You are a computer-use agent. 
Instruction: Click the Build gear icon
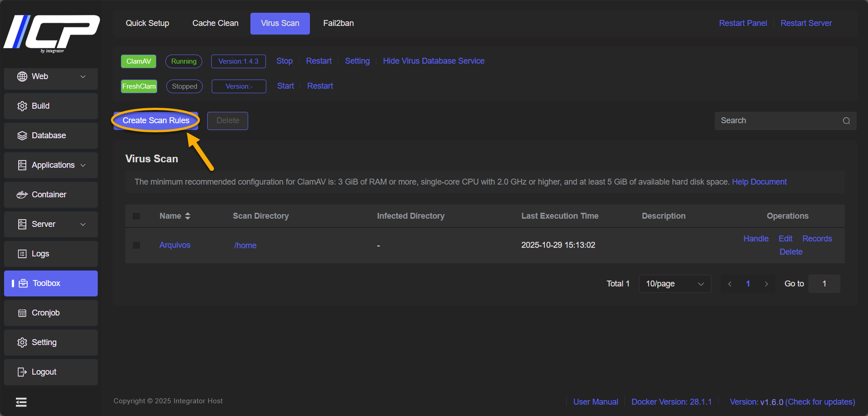pos(22,106)
